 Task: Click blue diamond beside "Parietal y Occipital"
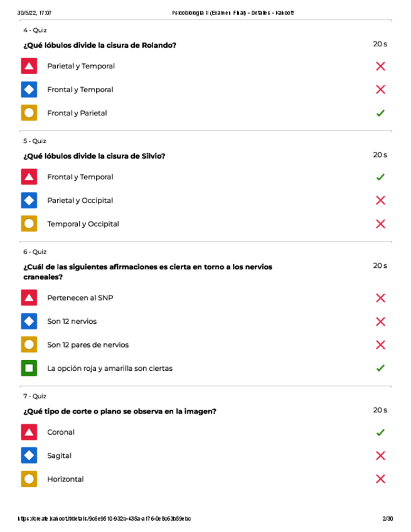click(x=29, y=201)
